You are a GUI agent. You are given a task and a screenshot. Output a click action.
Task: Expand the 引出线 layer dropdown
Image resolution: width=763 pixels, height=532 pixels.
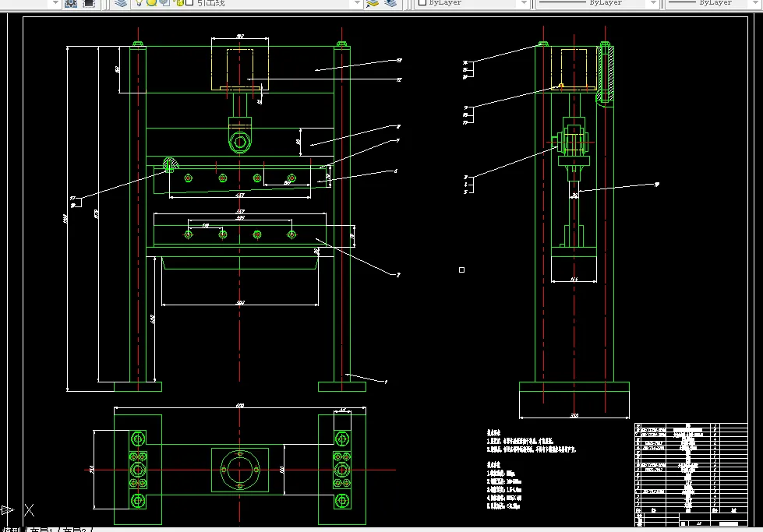click(357, 3)
